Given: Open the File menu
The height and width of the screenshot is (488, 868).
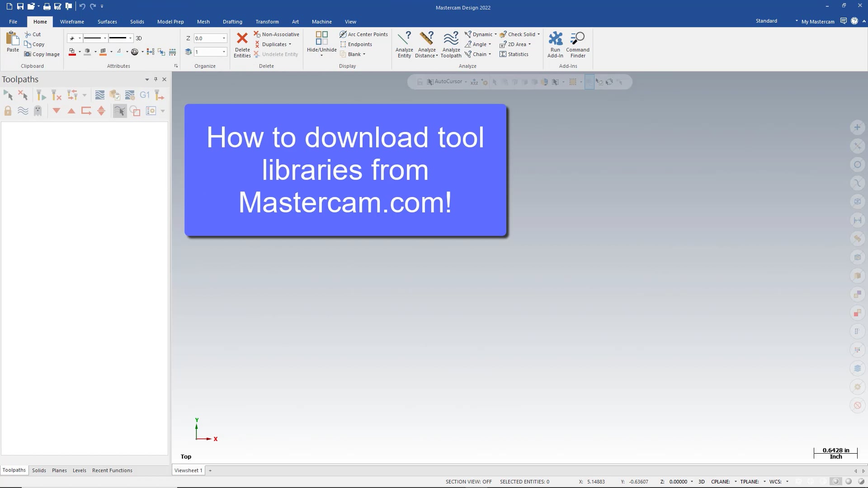Looking at the screenshot, I should click(13, 22).
